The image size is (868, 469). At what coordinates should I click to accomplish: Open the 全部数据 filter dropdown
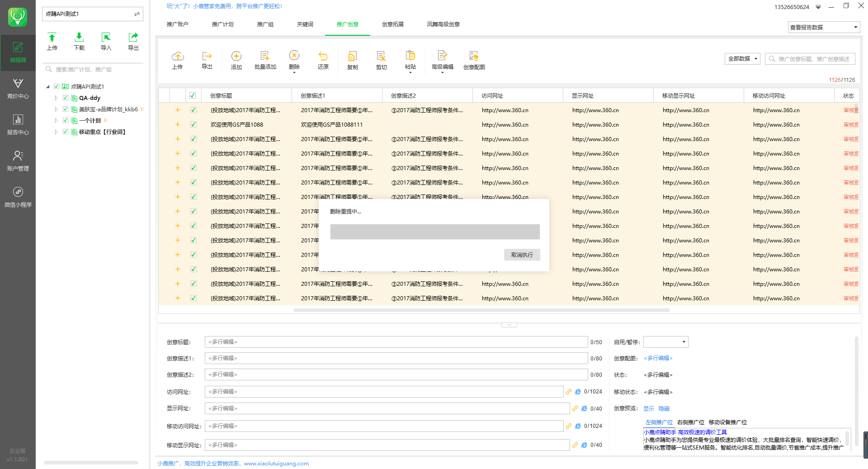[x=742, y=59]
